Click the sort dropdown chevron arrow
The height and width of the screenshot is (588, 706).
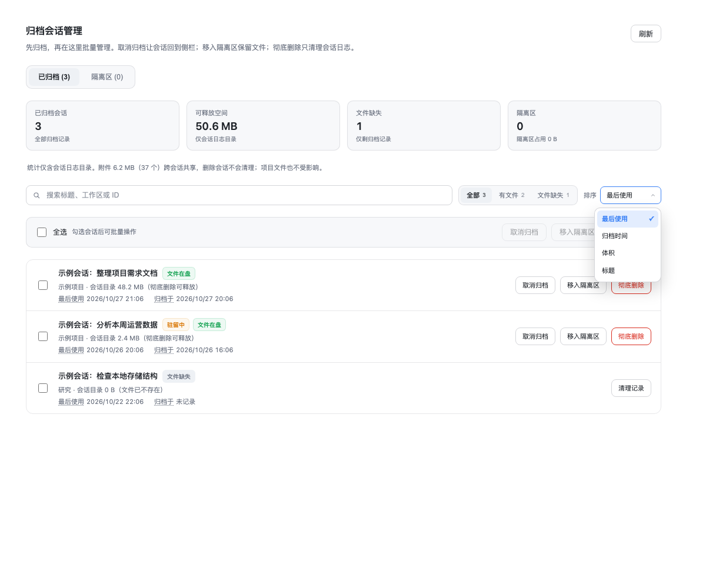tap(652, 195)
